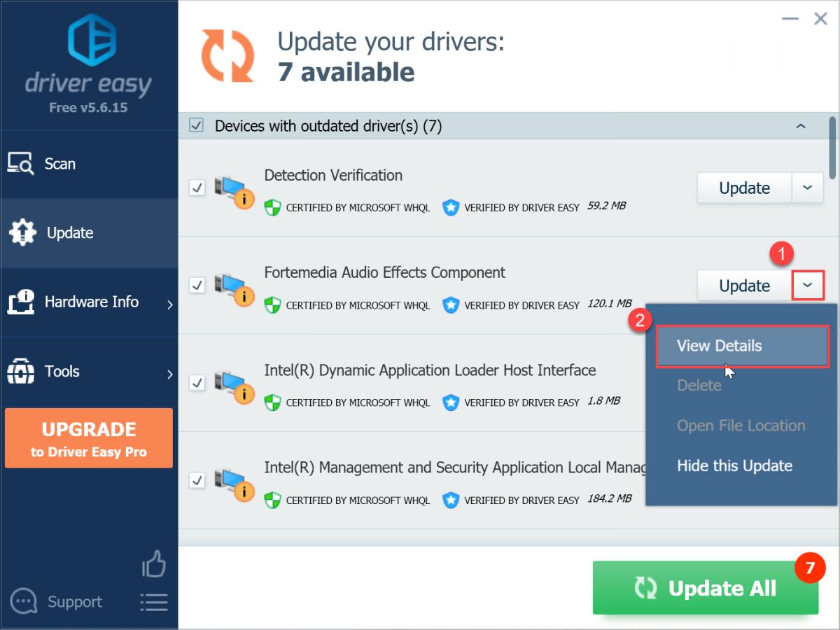Image resolution: width=840 pixels, height=630 pixels.
Task: Click the Intel Dynamic Application Loader device icon
Action: pos(233,387)
